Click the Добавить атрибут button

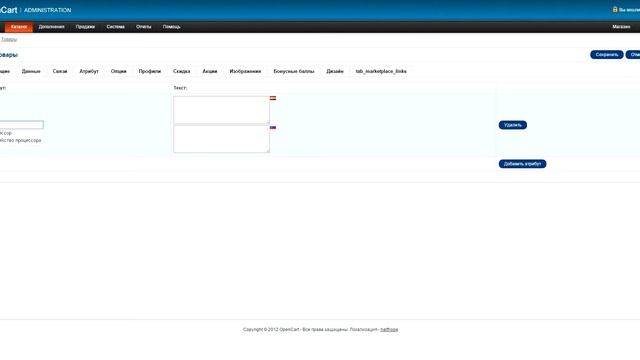[x=522, y=164]
